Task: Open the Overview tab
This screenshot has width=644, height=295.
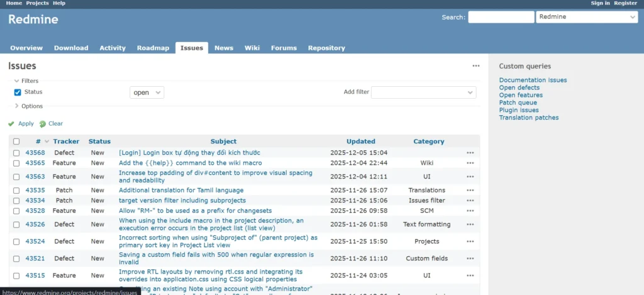Action: coord(26,48)
